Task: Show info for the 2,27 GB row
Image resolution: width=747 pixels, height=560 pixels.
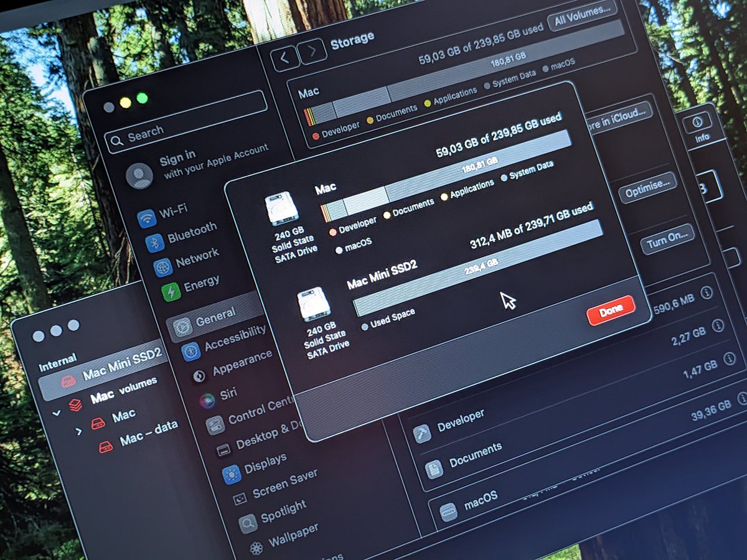Action: [718, 325]
